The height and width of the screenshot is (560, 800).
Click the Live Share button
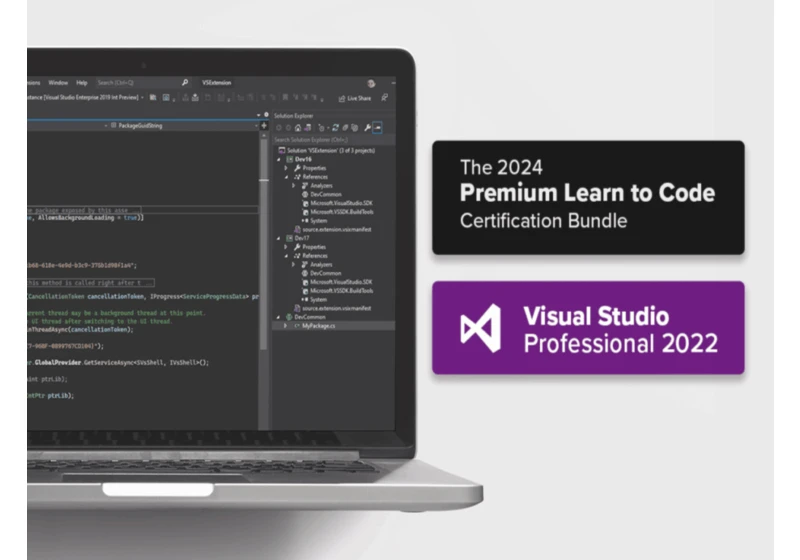pos(355,98)
